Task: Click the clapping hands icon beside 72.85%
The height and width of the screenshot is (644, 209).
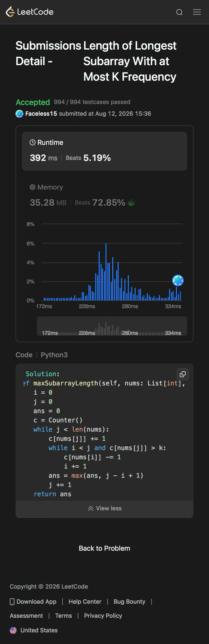Action: pyautogui.click(x=131, y=203)
